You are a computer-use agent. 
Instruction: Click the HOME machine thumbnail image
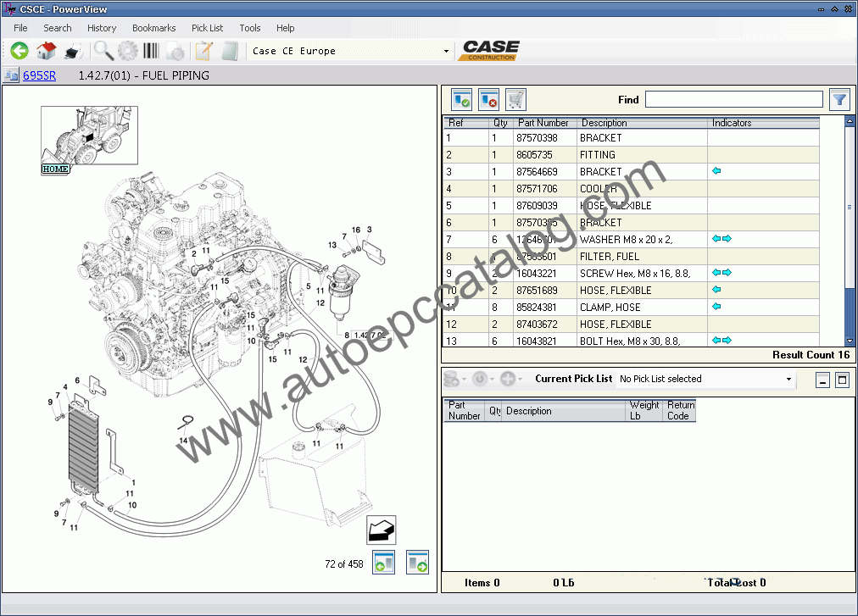point(89,136)
